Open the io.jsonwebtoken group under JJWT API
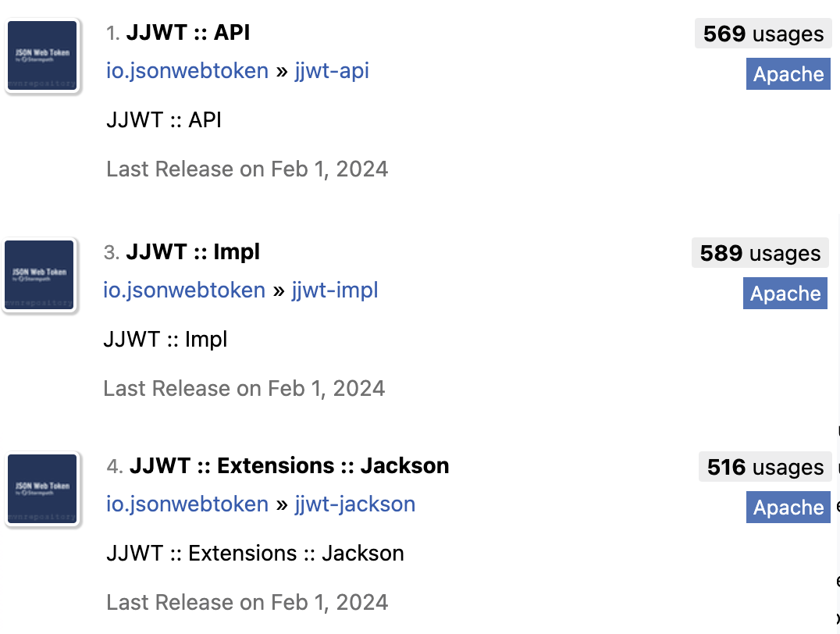 (187, 70)
